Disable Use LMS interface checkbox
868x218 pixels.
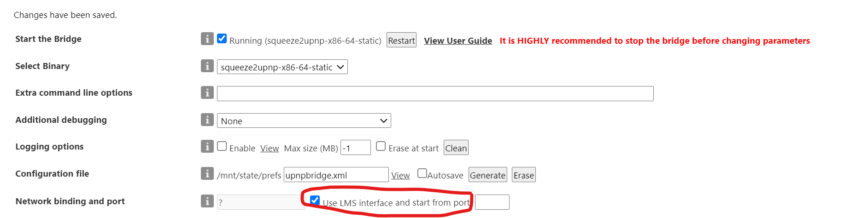coord(315,200)
